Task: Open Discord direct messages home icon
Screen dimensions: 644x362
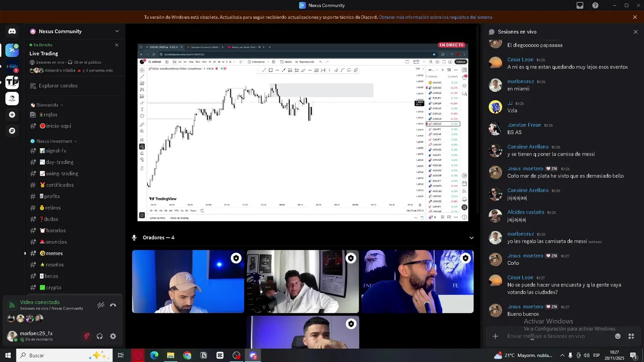Action: [12, 31]
